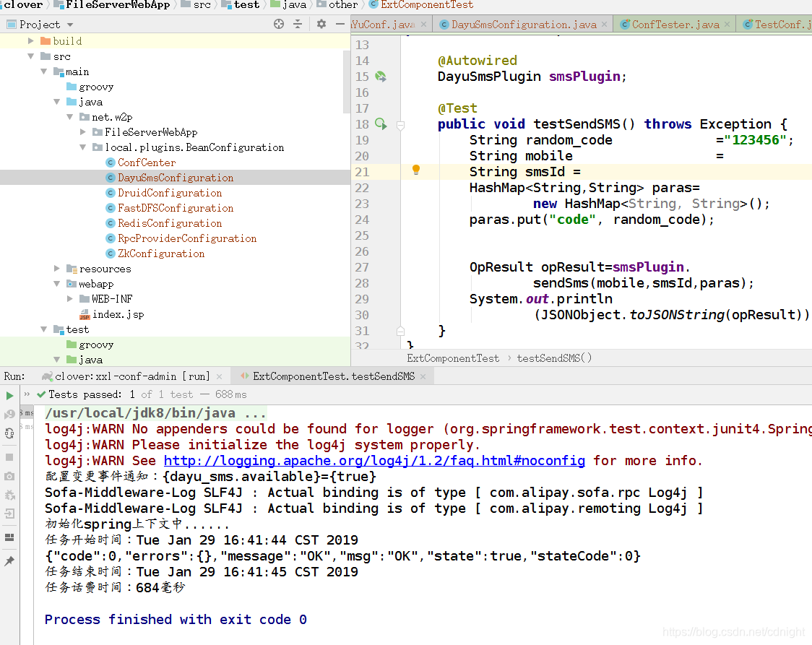Close the DayuSmsConfiguration.java tab

click(605, 25)
